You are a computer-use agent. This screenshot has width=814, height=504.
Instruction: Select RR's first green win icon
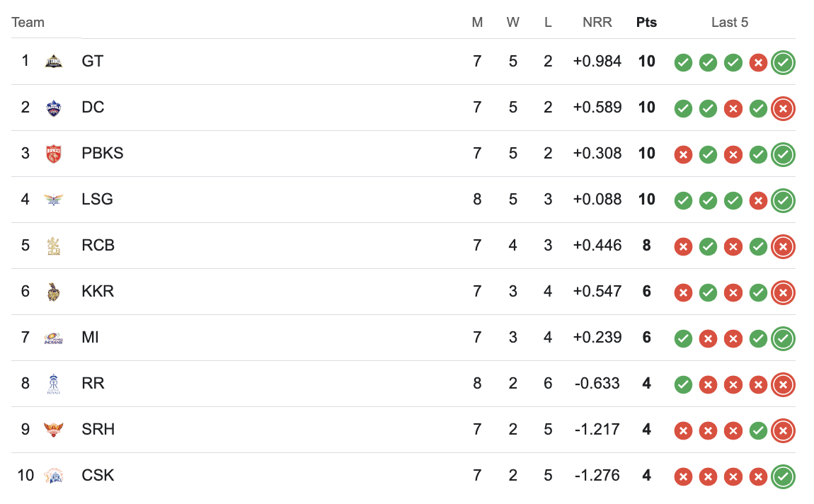click(683, 384)
